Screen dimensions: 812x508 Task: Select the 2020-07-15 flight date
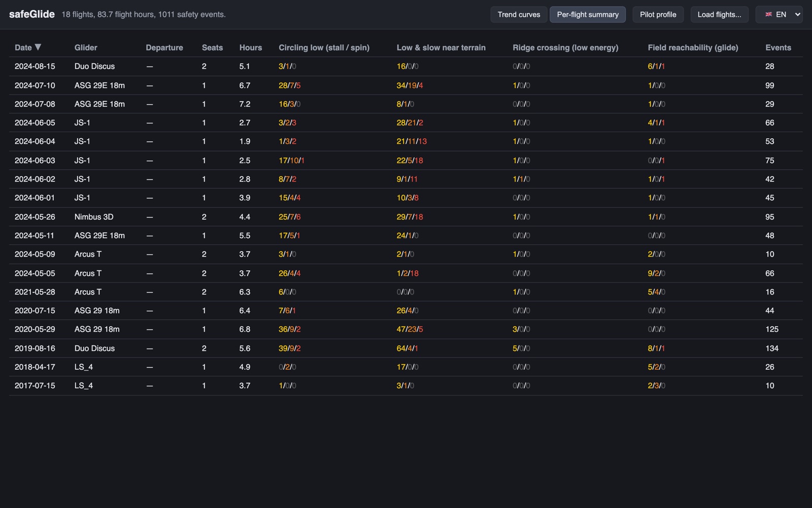point(35,310)
